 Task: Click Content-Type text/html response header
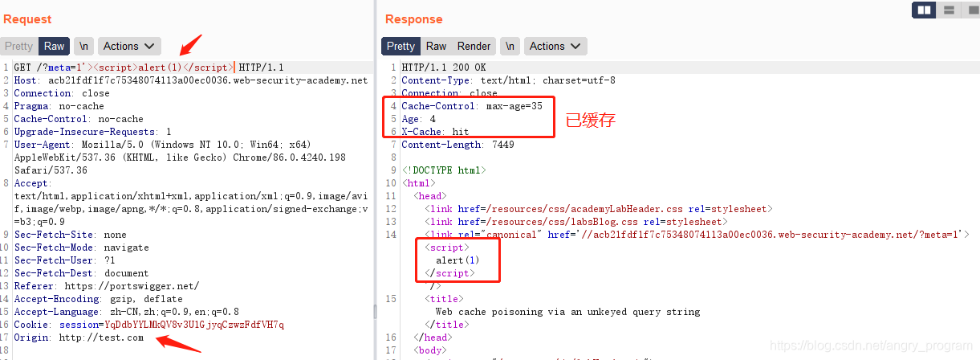[508, 80]
